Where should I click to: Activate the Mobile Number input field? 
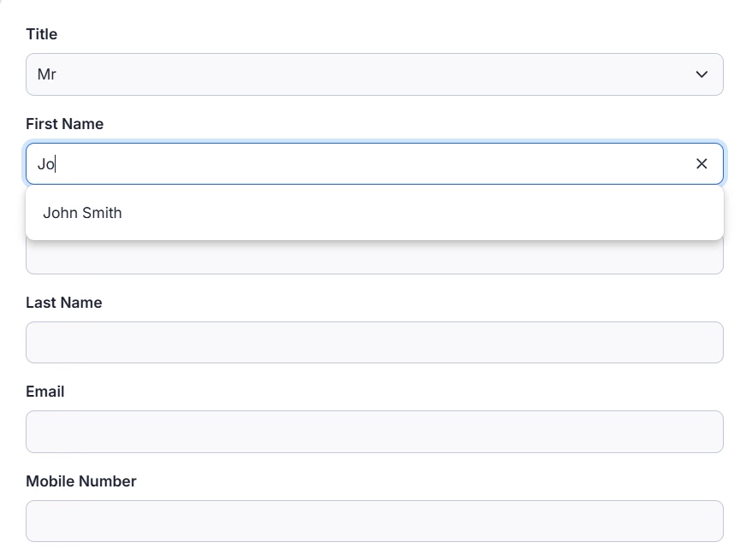(374, 521)
